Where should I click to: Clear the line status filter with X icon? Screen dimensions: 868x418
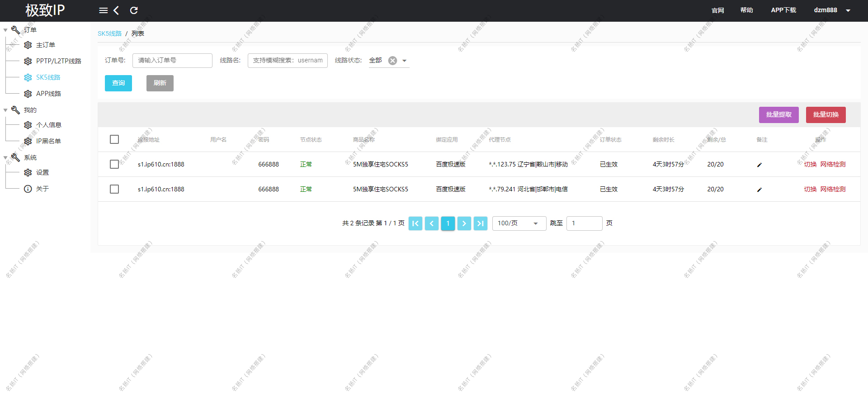pos(392,61)
